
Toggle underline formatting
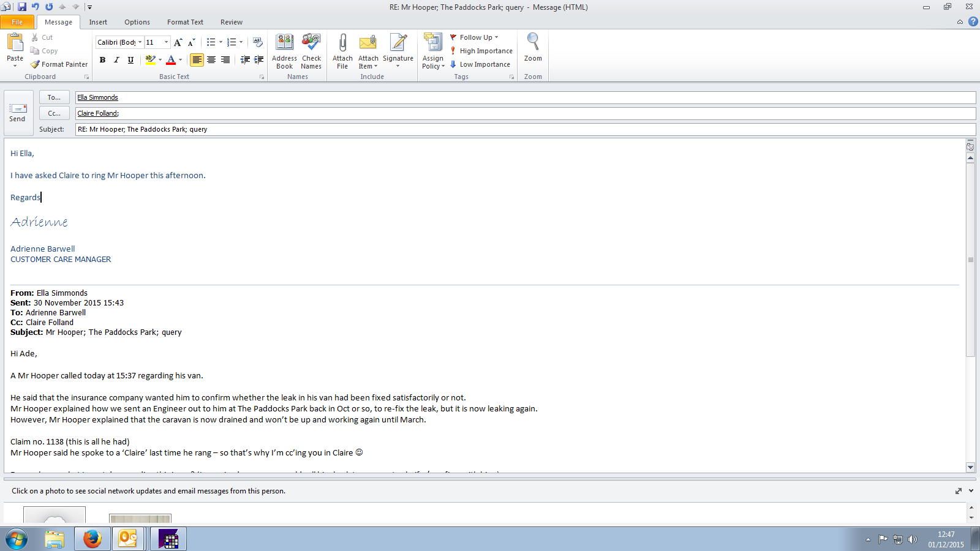click(x=130, y=59)
